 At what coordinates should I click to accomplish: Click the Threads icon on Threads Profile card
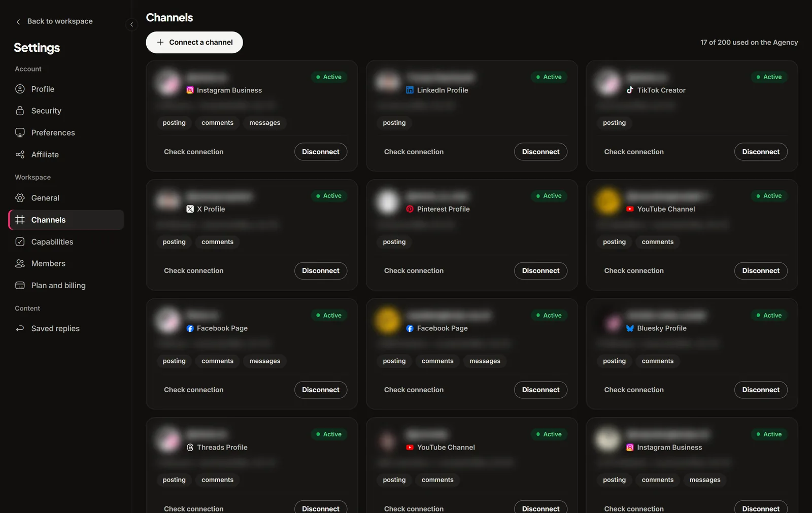pos(190,448)
